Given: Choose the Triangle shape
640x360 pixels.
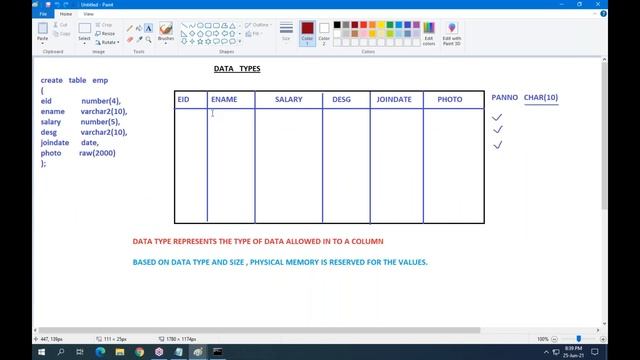Looking at the screenshot, I should point(232,25).
